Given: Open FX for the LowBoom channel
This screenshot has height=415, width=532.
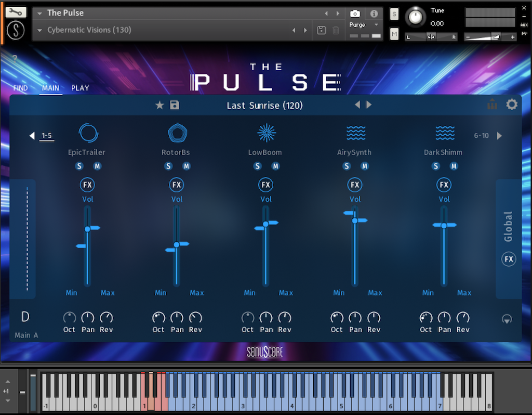Looking at the screenshot, I should pos(265,185).
